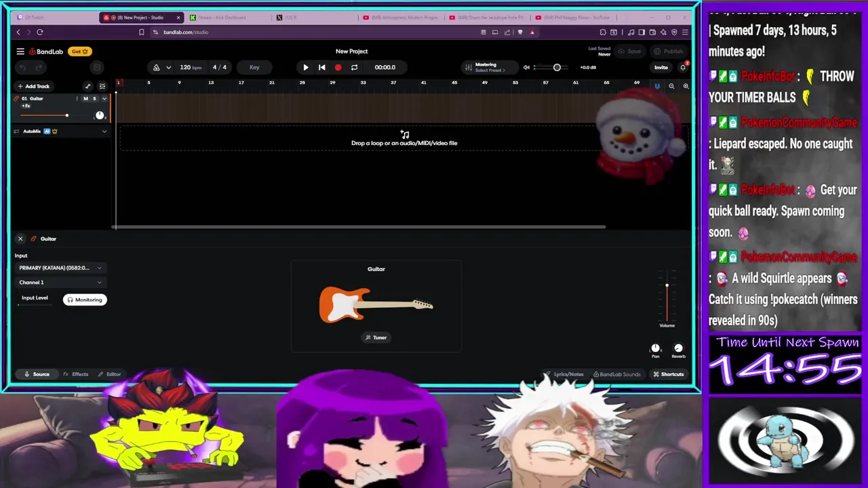Adjust the panel Volume fader
Image resolution: width=868 pixels, height=488 pixels.
tap(667, 286)
